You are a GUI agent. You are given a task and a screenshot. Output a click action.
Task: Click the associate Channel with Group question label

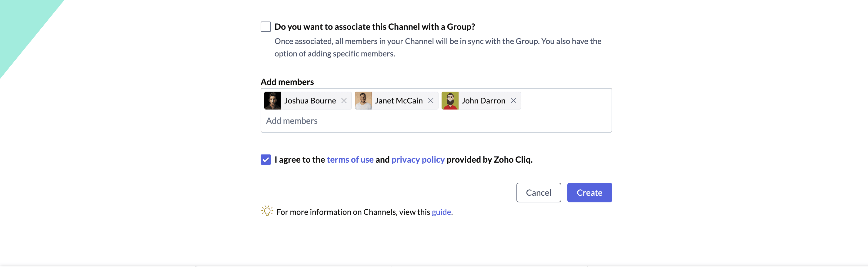[x=375, y=27]
